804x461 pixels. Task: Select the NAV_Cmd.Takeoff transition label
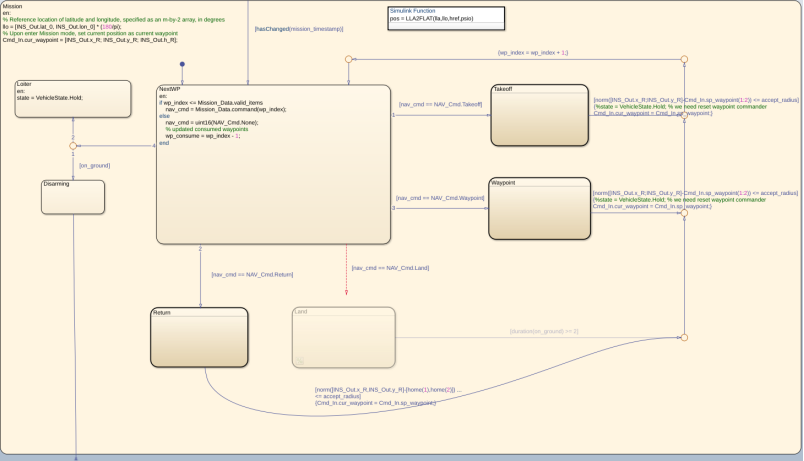[x=440, y=104]
